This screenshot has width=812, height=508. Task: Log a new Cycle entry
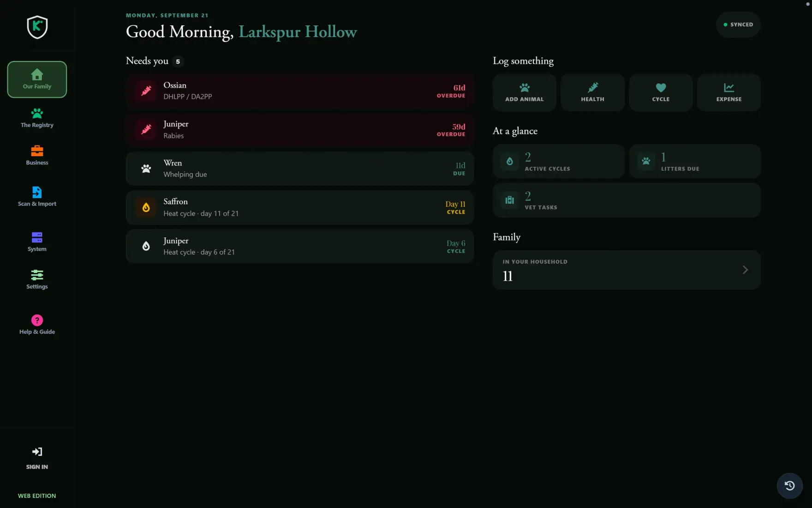(661, 92)
